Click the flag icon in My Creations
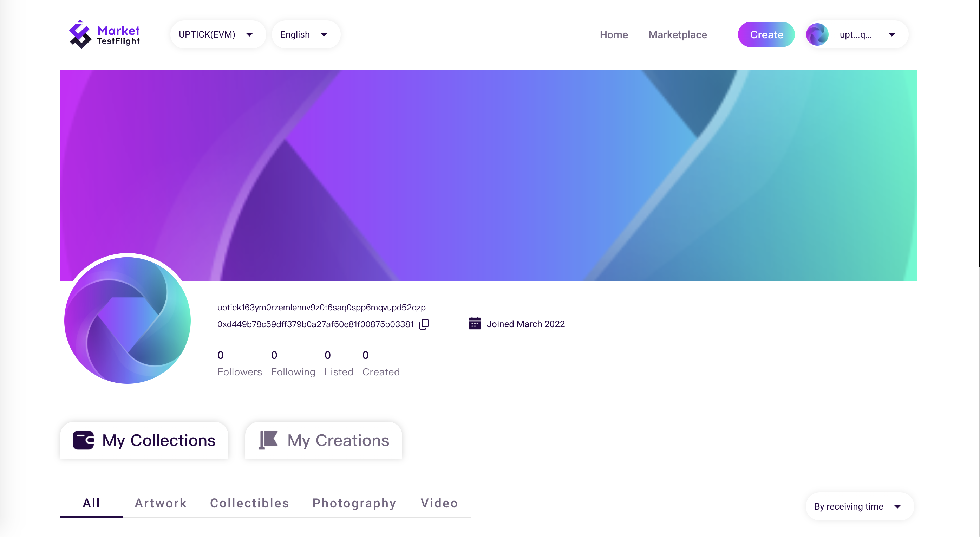This screenshot has width=980, height=537. pyautogui.click(x=269, y=440)
